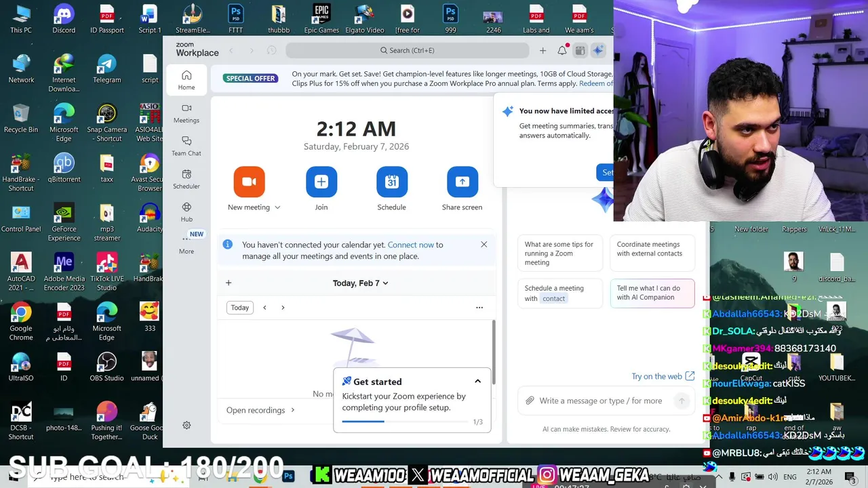
Task: Click the Connect now link
Action: pos(411,245)
